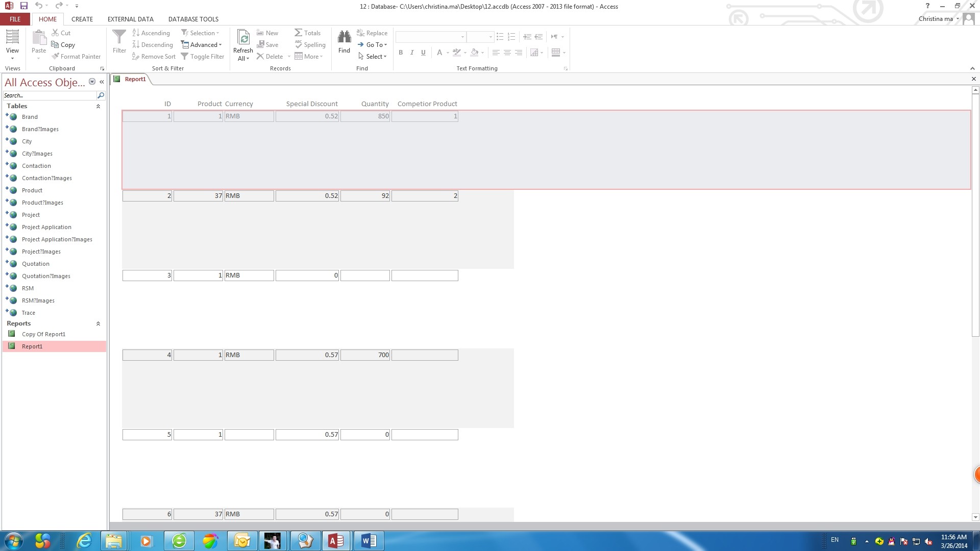Open the More records dropdown
This screenshot has width=980, height=551.
point(309,57)
